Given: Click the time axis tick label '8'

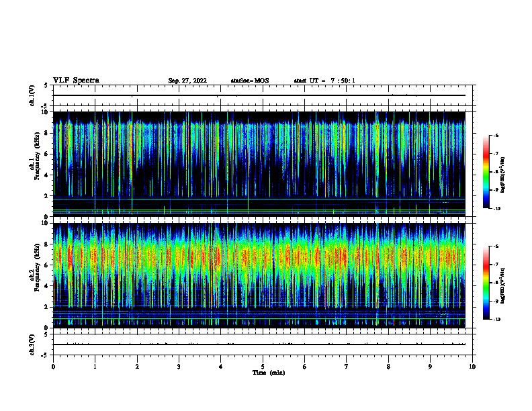Looking at the screenshot, I should coord(388,367).
